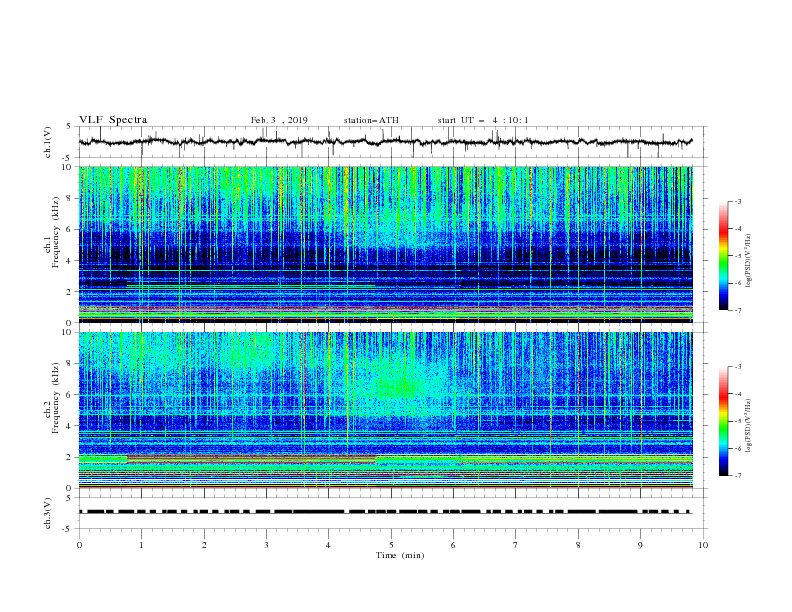Click the ch.1 color scale bar

coord(723,256)
